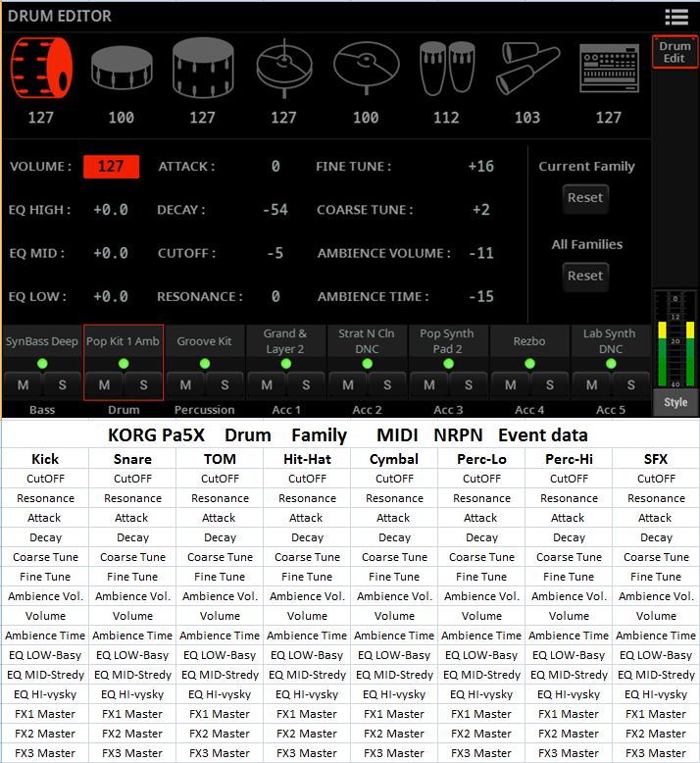
Task: Select the Conga low percussion icon
Action: click(447, 68)
